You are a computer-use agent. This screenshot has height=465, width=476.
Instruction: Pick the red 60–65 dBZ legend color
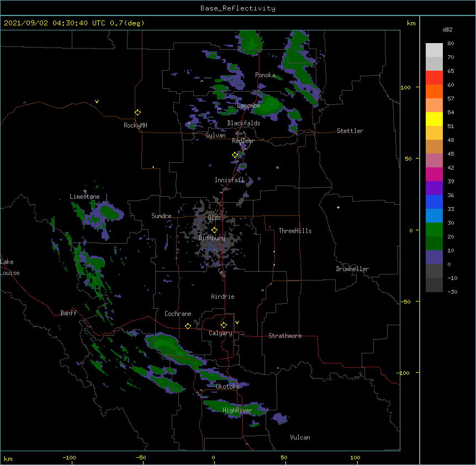coord(434,78)
